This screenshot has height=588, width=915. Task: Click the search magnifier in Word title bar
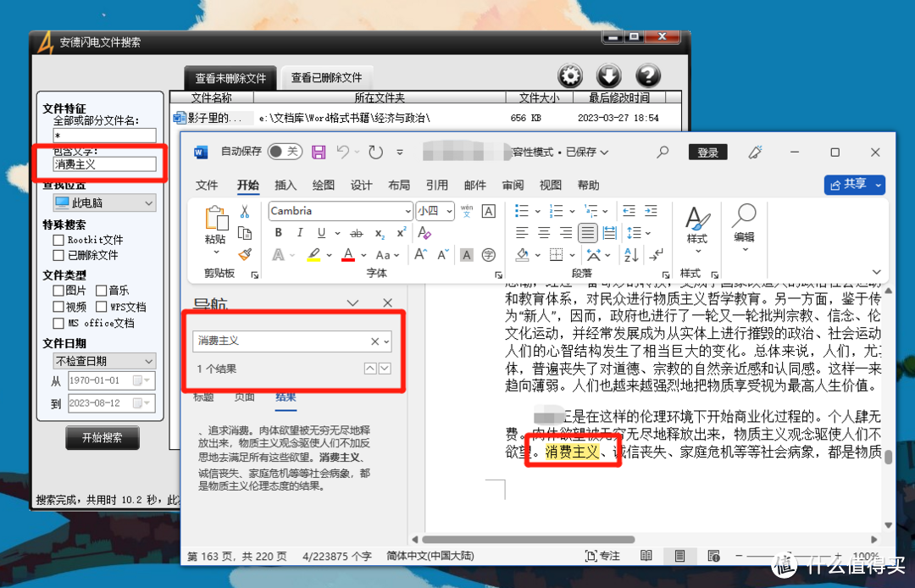[663, 153]
